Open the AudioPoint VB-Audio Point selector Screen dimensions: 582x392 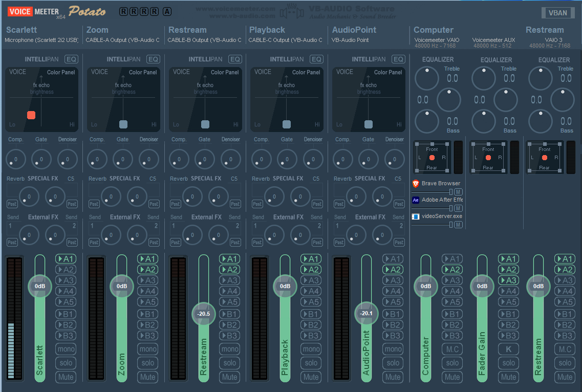pyautogui.click(x=350, y=40)
